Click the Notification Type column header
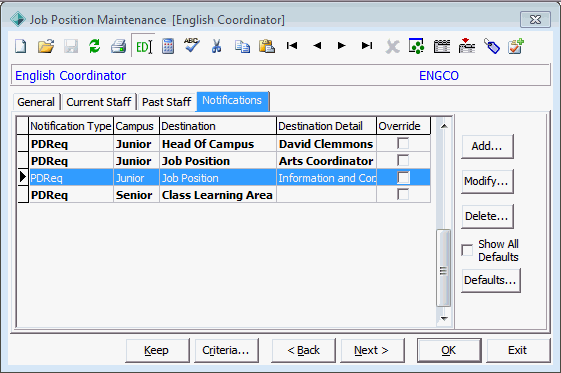This screenshot has height=373, width=561. pyautogui.click(x=71, y=126)
